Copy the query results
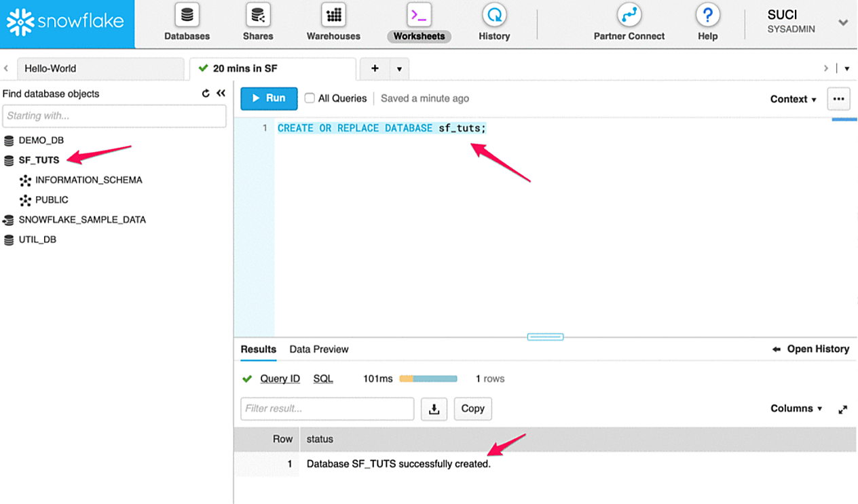 pyautogui.click(x=472, y=409)
